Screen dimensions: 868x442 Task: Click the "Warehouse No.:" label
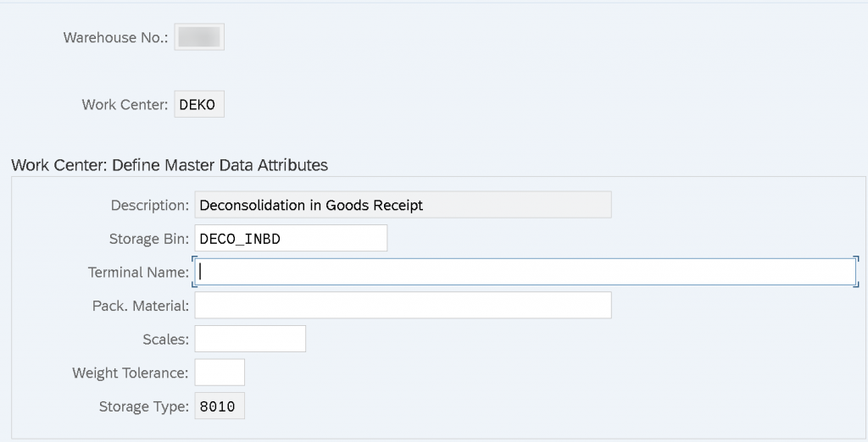coord(115,37)
